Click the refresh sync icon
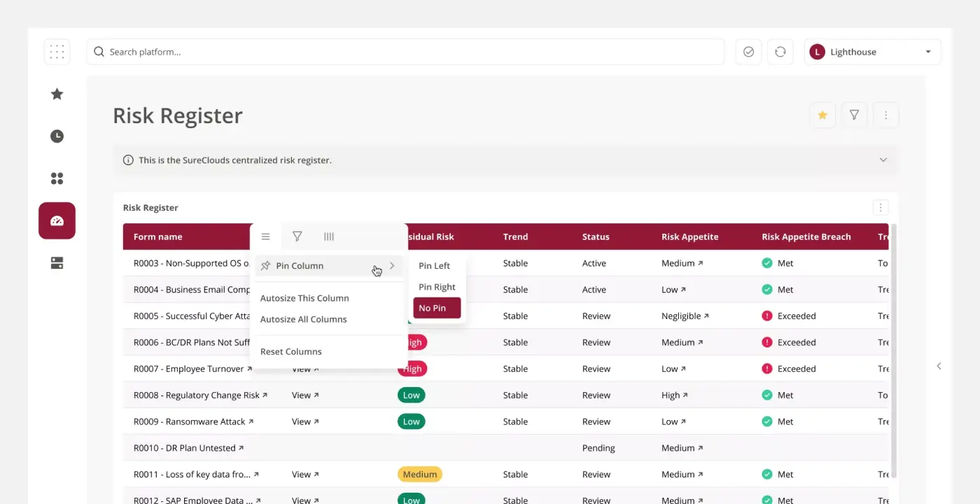 (780, 52)
